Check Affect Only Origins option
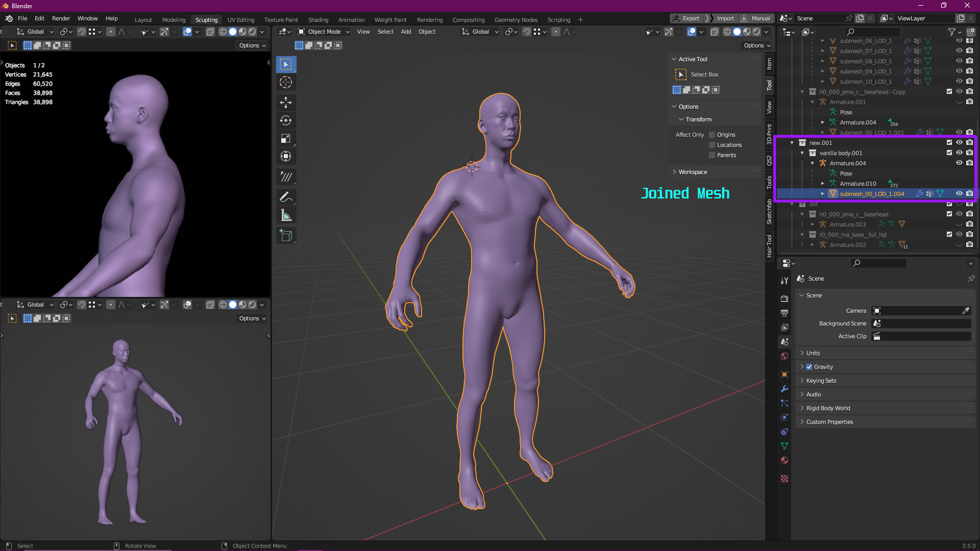Image resolution: width=980 pixels, height=551 pixels. pyautogui.click(x=712, y=135)
